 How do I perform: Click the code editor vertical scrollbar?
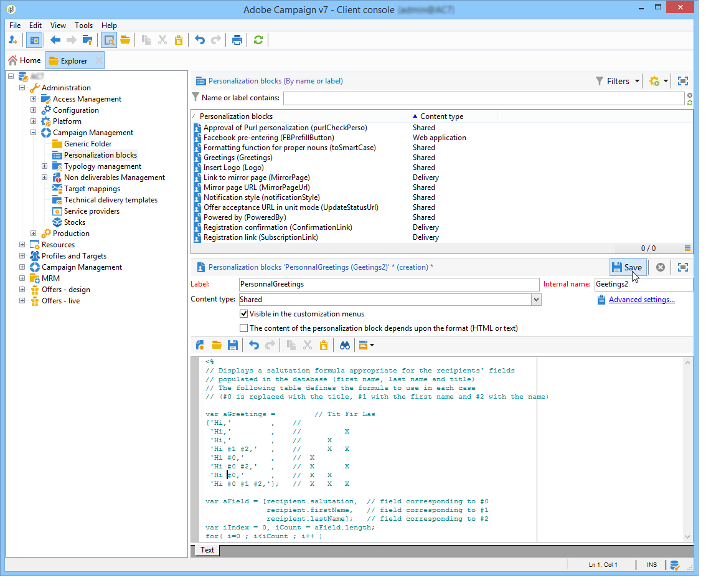pos(688,448)
